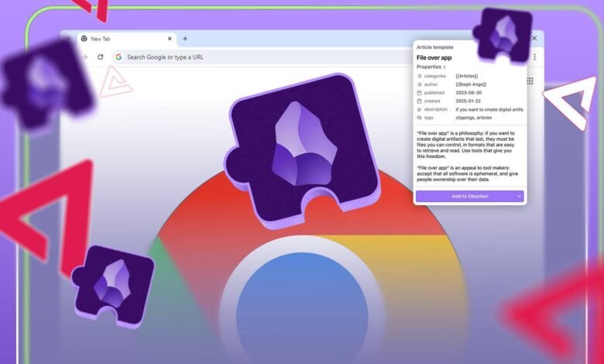
Task: Click the description value starting "If you want"
Action: click(x=489, y=109)
